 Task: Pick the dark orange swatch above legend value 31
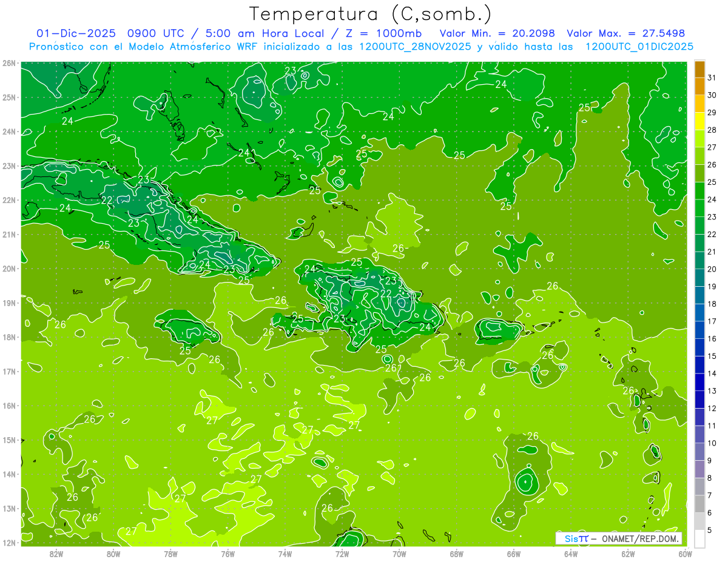[x=699, y=70]
